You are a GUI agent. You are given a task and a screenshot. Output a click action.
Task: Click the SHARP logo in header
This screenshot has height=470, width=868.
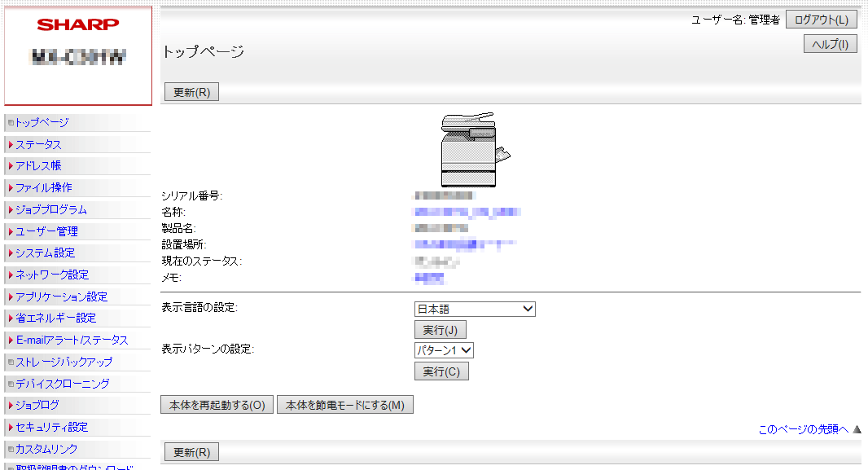[77, 24]
